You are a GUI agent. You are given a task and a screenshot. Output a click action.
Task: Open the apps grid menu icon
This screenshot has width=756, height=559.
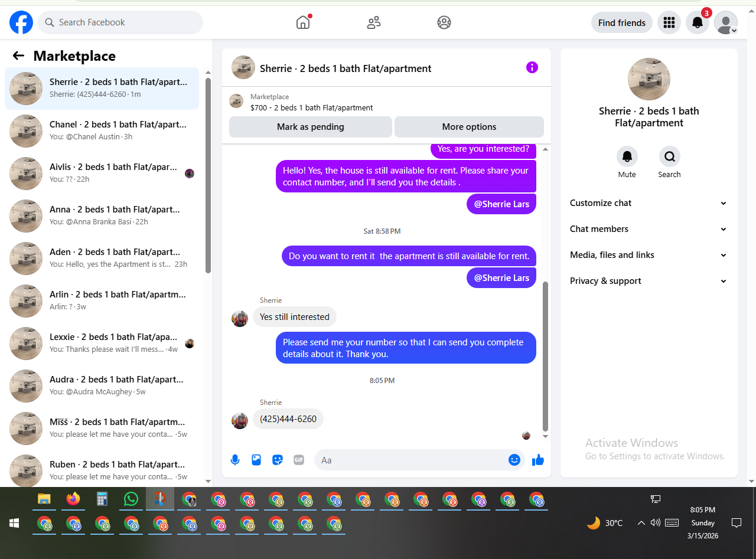(x=669, y=22)
